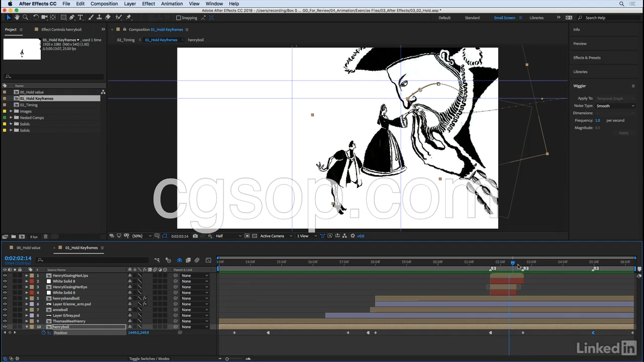Hide the anneboil layer
This screenshot has height=362, width=644.
tap(5, 310)
